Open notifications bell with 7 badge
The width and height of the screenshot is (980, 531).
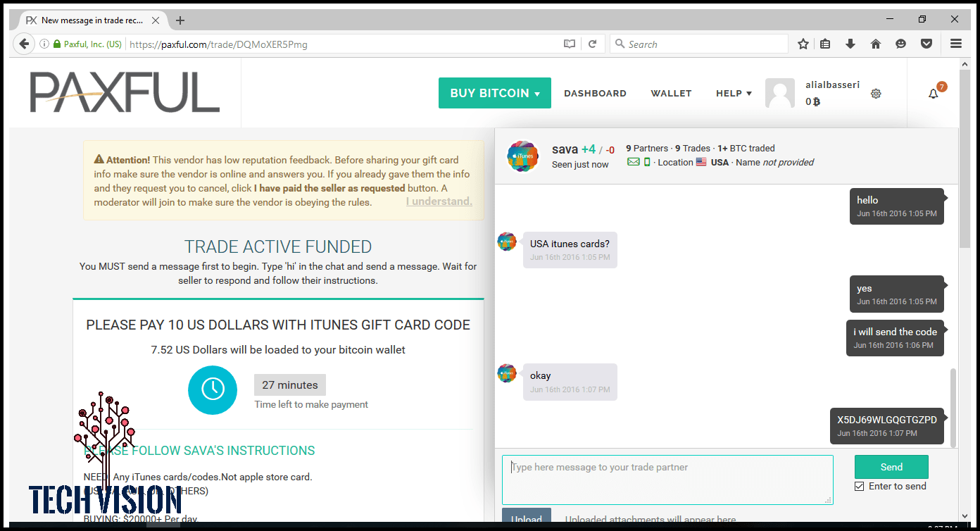[x=934, y=93]
